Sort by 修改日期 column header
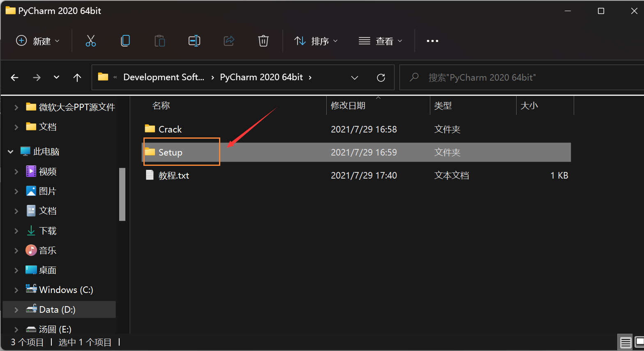Viewport: 644px width, 351px height. 348,105
